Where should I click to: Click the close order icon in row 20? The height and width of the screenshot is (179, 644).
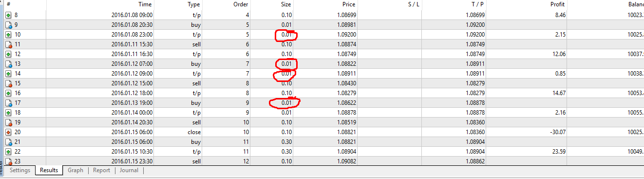(x=8, y=132)
